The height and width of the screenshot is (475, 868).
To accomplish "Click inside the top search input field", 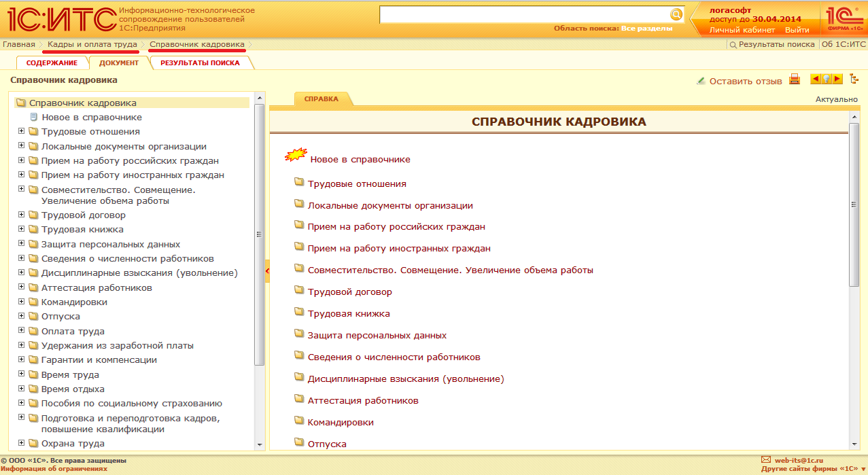I will coord(524,14).
